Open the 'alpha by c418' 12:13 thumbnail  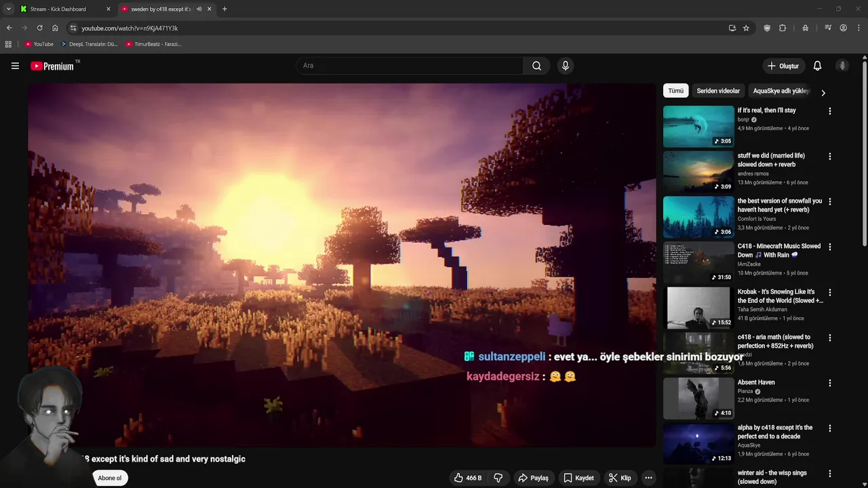click(698, 443)
